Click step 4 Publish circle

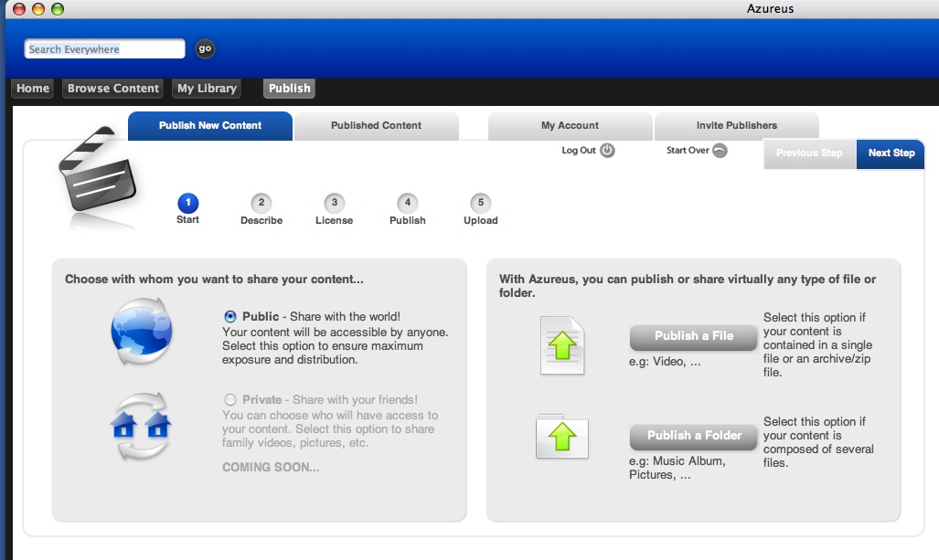tap(407, 203)
